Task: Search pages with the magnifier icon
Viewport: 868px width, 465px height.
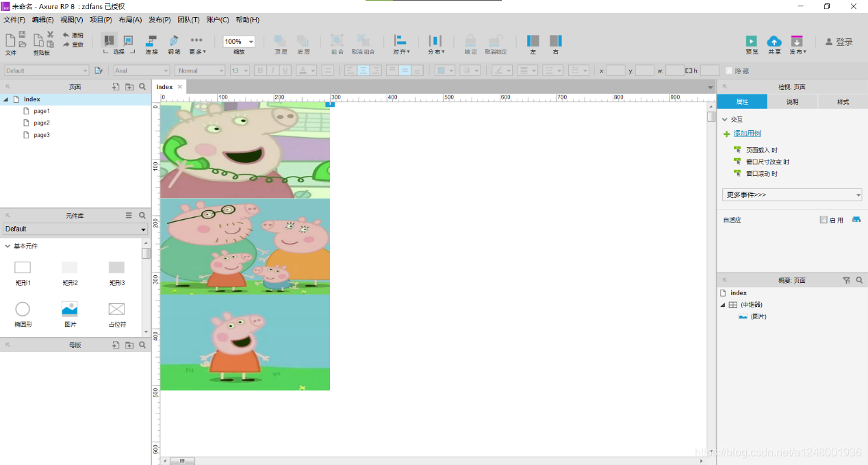Action: tap(142, 87)
